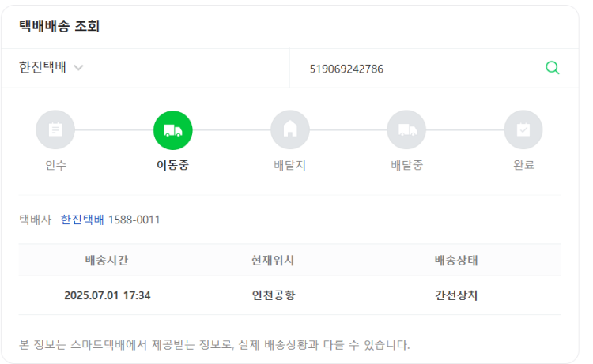
Task: Open the 한진택배 courier dropdown
Action: 51,68
